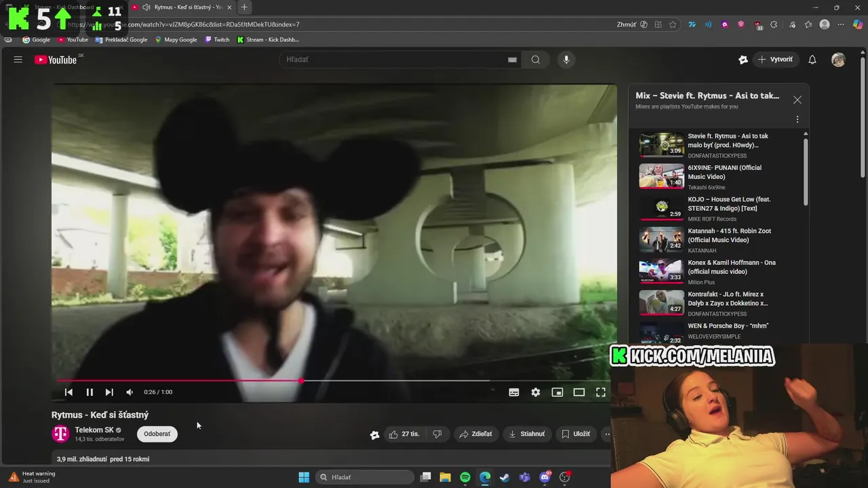868x488 pixels.
Task: Click the sparkle icon next to Vytvoriť
Action: [x=743, y=60]
